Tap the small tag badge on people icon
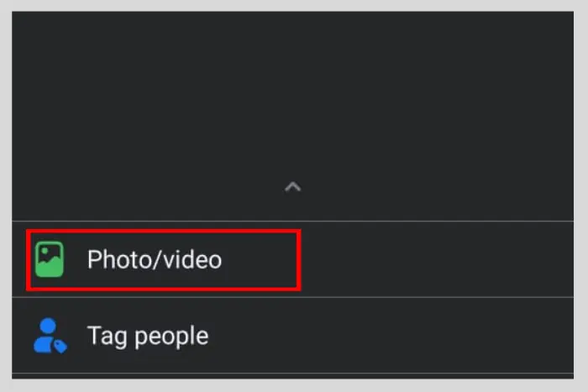Screen dimensions: 588x392 coord(60,347)
